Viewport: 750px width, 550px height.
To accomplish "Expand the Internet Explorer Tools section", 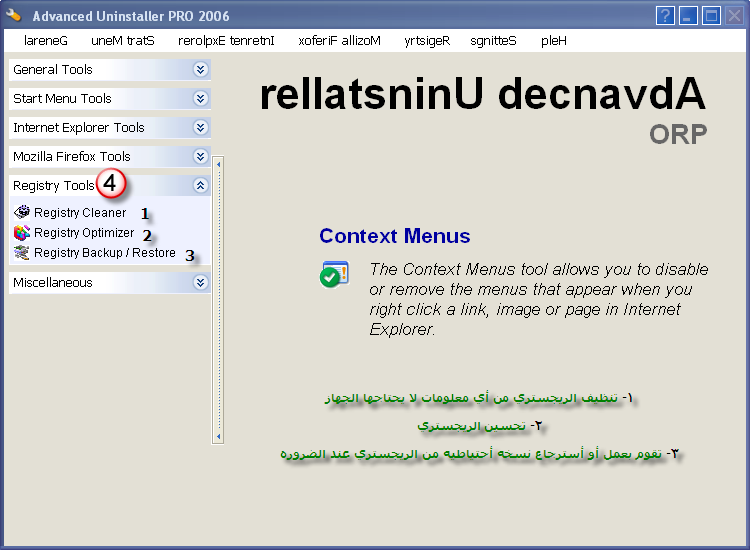I will [x=200, y=128].
